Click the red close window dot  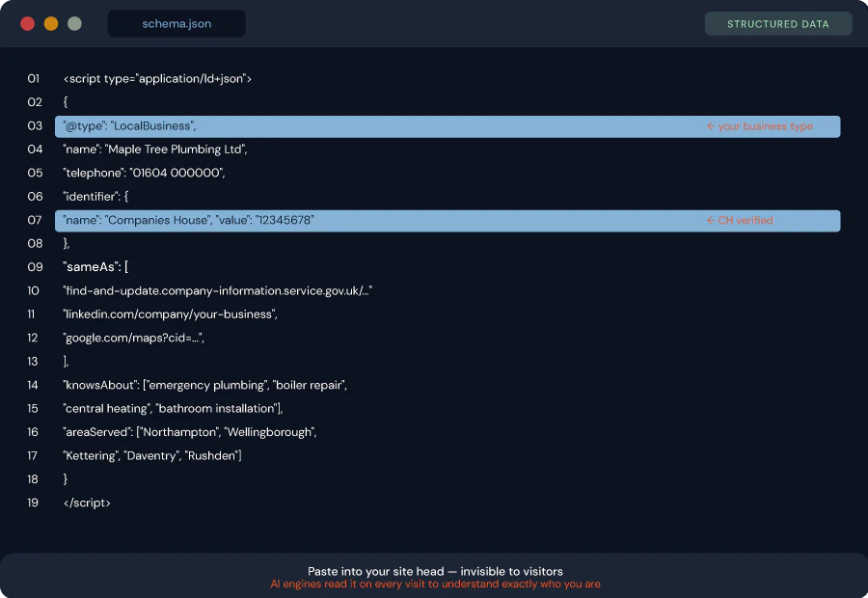pos(28,24)
